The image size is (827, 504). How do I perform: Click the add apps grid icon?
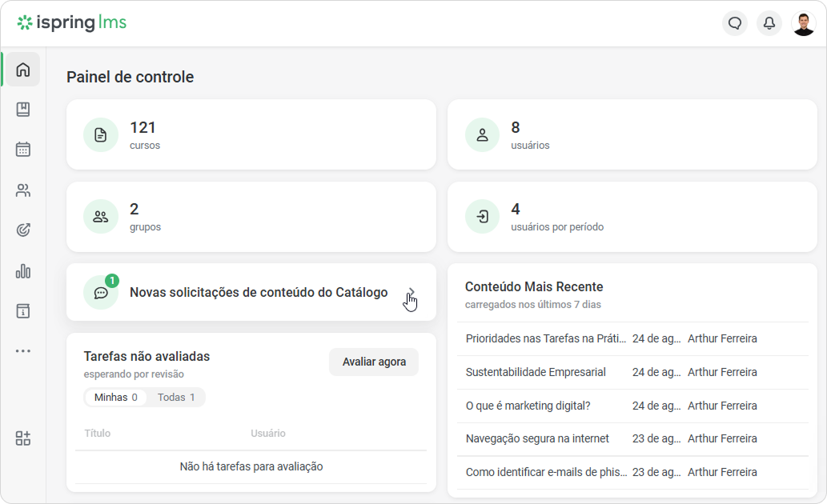tap(22, 438)
